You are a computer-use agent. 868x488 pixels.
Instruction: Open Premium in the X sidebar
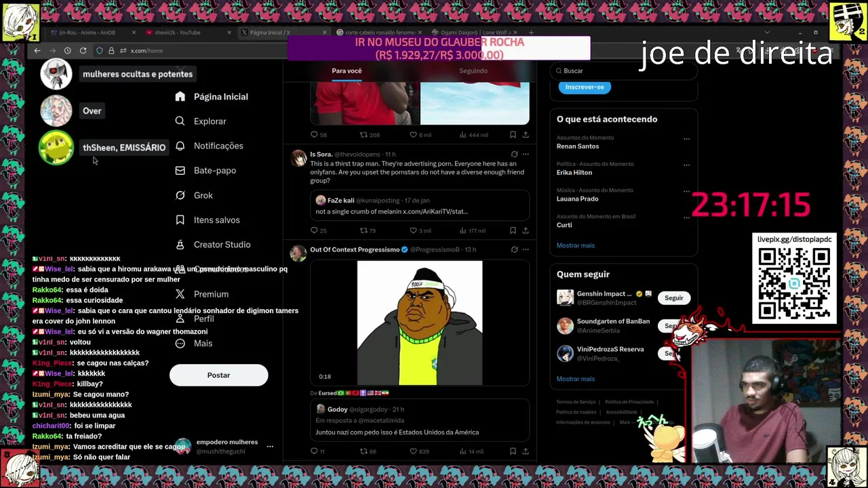pyautogui.click(x=202, y=294)
